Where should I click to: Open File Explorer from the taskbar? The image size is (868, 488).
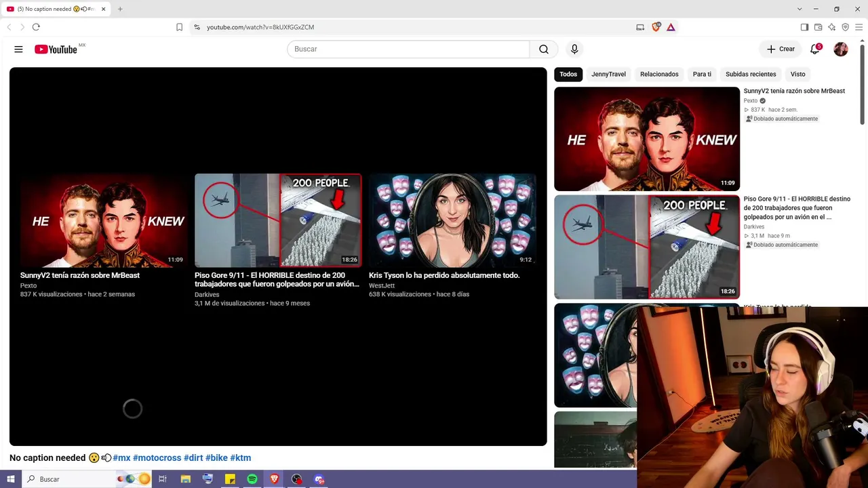coord(186,479)
